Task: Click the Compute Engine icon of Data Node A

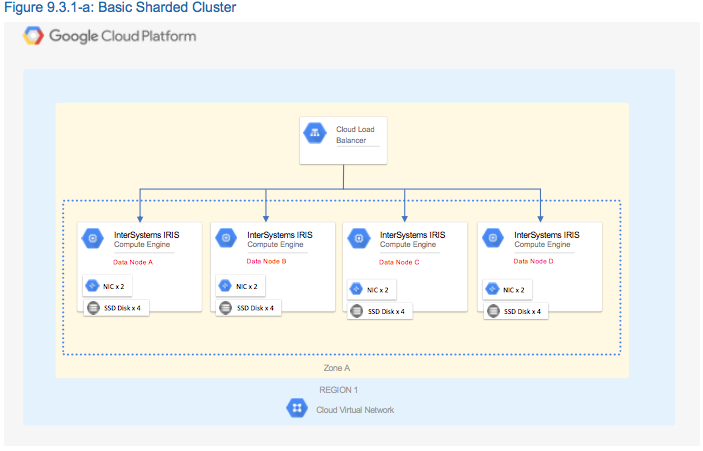Action: (93, 239)
